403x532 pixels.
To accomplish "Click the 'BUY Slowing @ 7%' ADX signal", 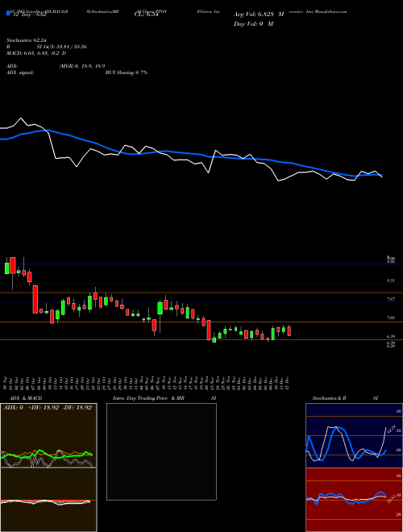I will [x=127, y=73].
